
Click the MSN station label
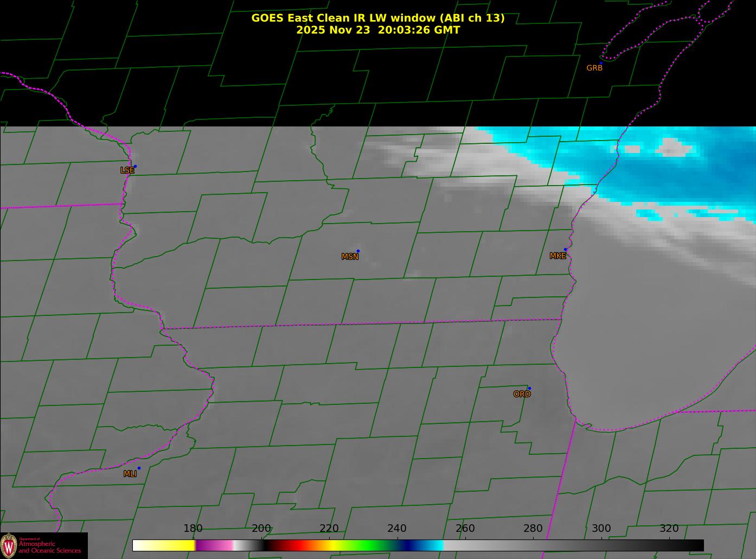pos(350,257)
